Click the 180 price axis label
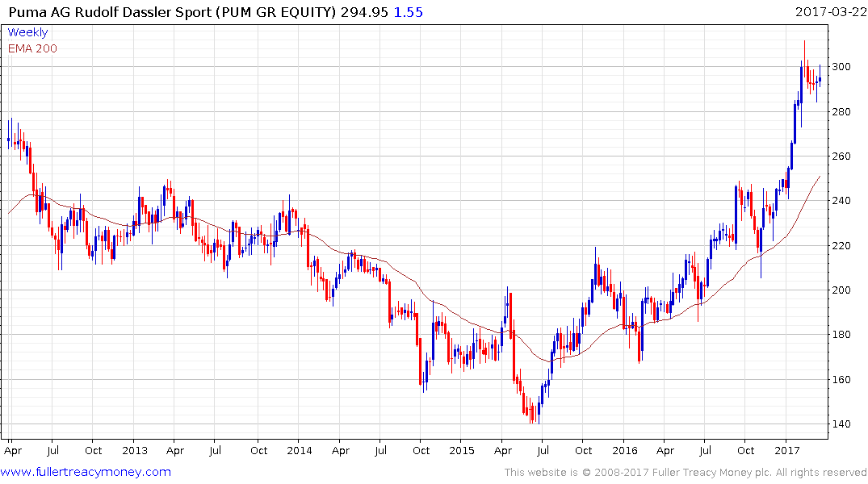 [x=841, y=335]
